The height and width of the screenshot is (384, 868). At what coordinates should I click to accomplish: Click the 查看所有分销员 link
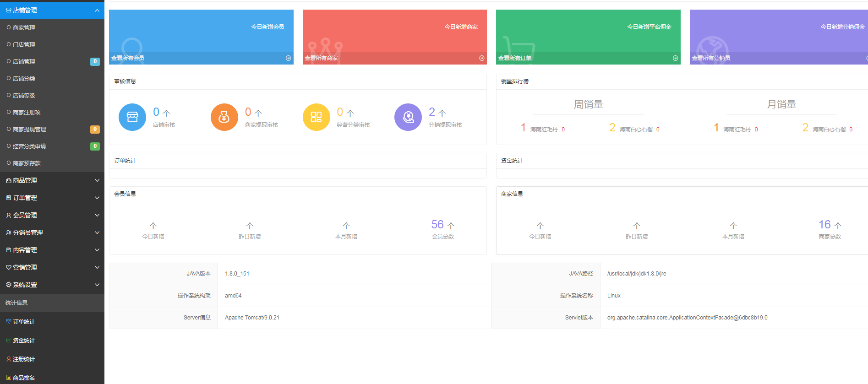(711, 58)
